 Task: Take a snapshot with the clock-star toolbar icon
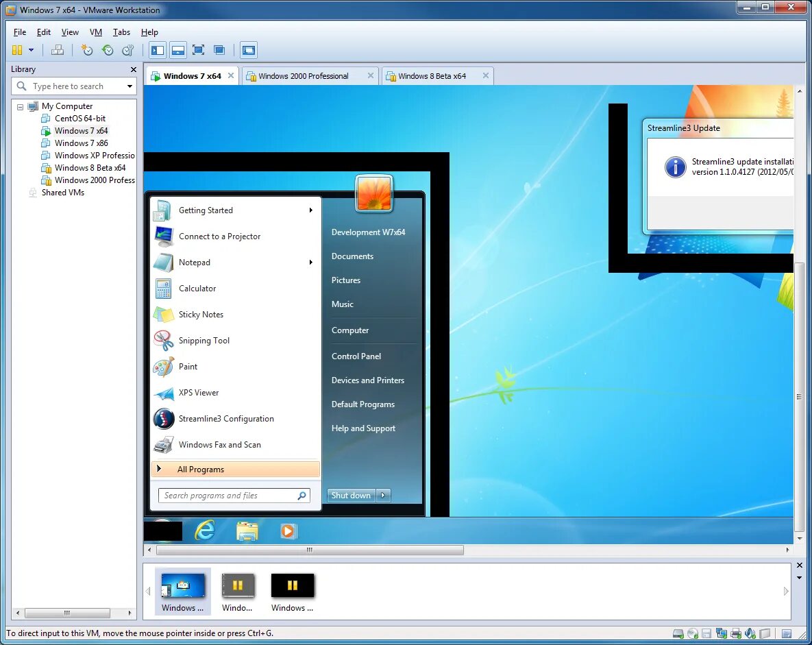coord(86,50)
